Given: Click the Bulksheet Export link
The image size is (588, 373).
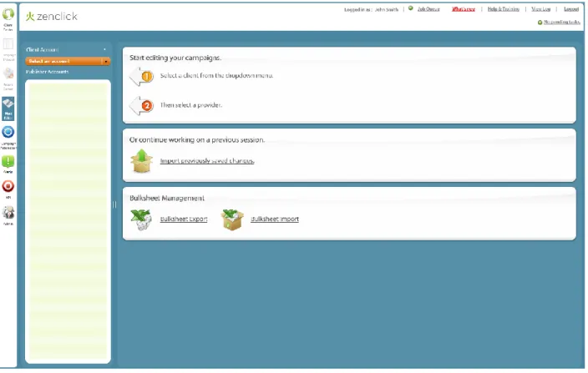Looking at the screenshot, I should pyautogui.click(x=184, y=219).
